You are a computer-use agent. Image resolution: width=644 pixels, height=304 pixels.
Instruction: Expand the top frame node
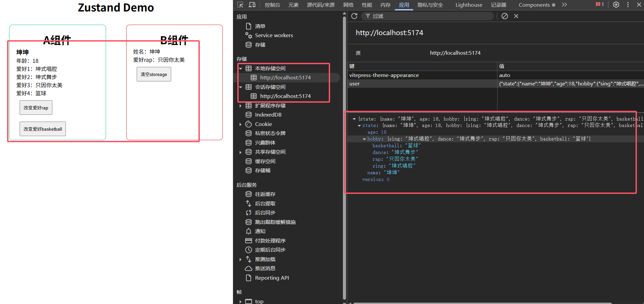(x=240, y=301)
